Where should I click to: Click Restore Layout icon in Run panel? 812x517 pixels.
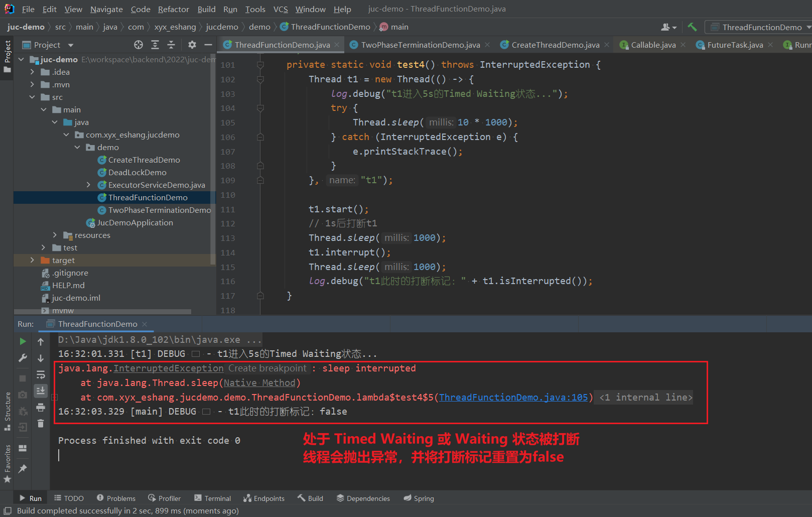click(x=23, y=448)
